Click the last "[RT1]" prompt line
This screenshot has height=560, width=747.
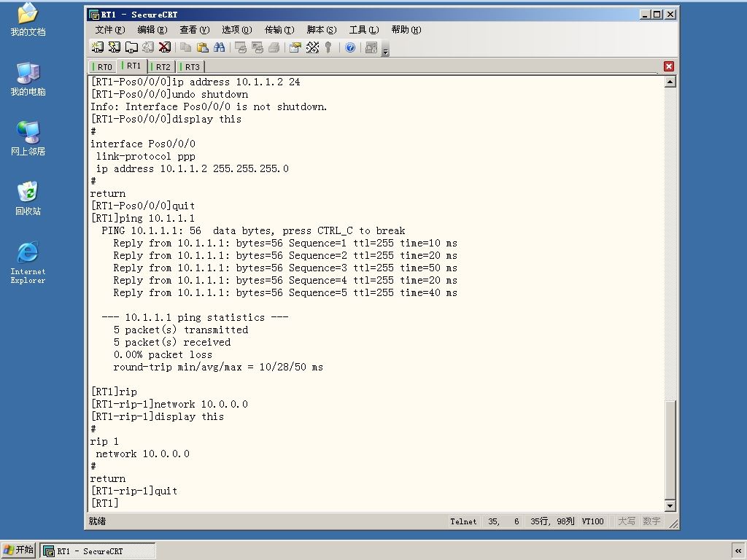105,503
